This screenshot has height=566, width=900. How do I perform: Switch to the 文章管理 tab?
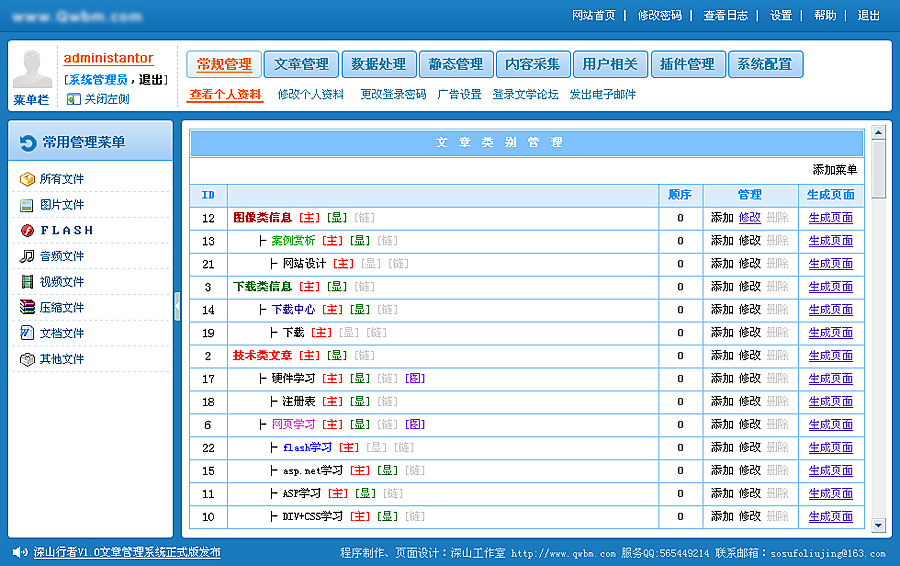click(x=301, y=64)
